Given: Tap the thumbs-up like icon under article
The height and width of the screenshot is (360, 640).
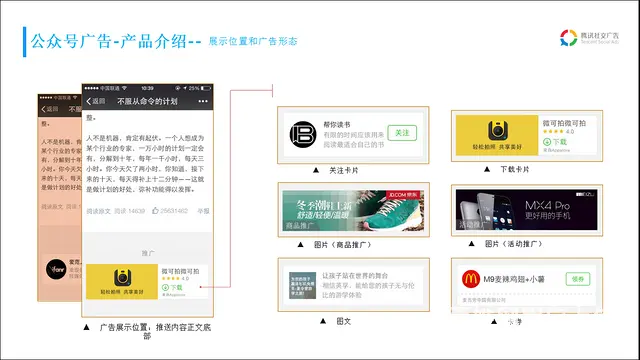Looking at the screenshot, I should pos(155,211).
